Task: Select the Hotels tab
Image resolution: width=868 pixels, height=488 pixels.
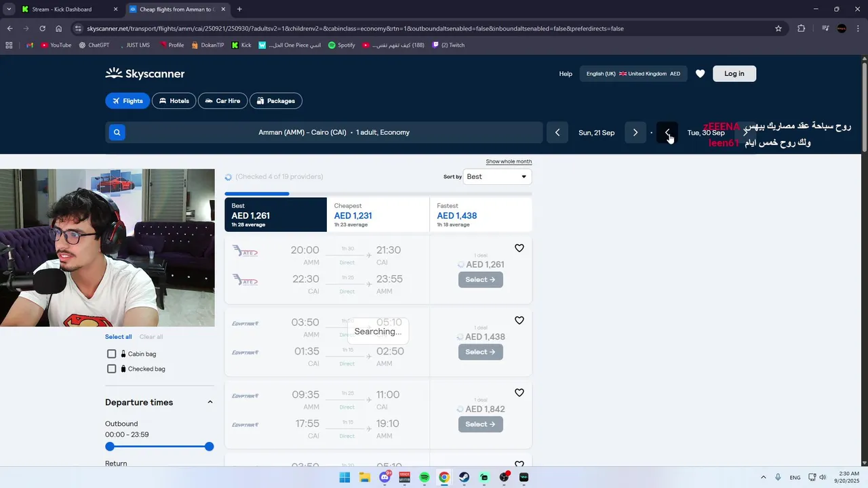Action: point(174,101)
